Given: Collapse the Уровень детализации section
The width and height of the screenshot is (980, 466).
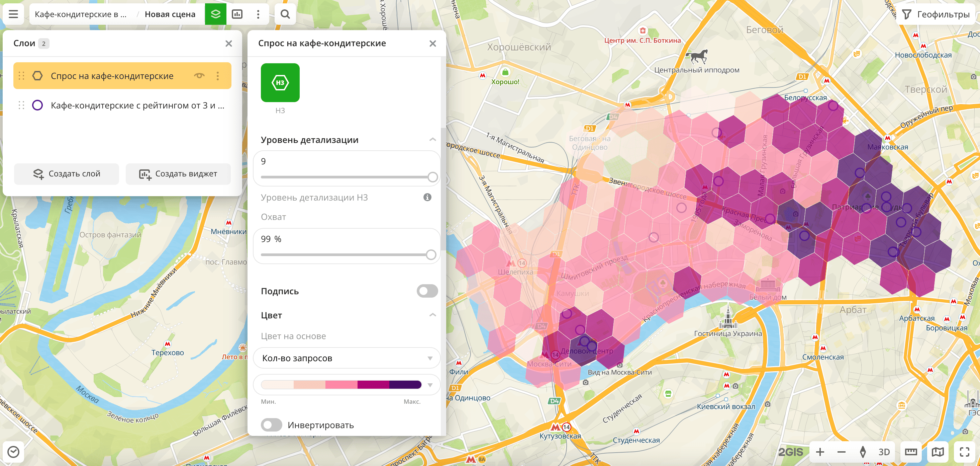Looking at the screenshot, I should coord(432,140).
